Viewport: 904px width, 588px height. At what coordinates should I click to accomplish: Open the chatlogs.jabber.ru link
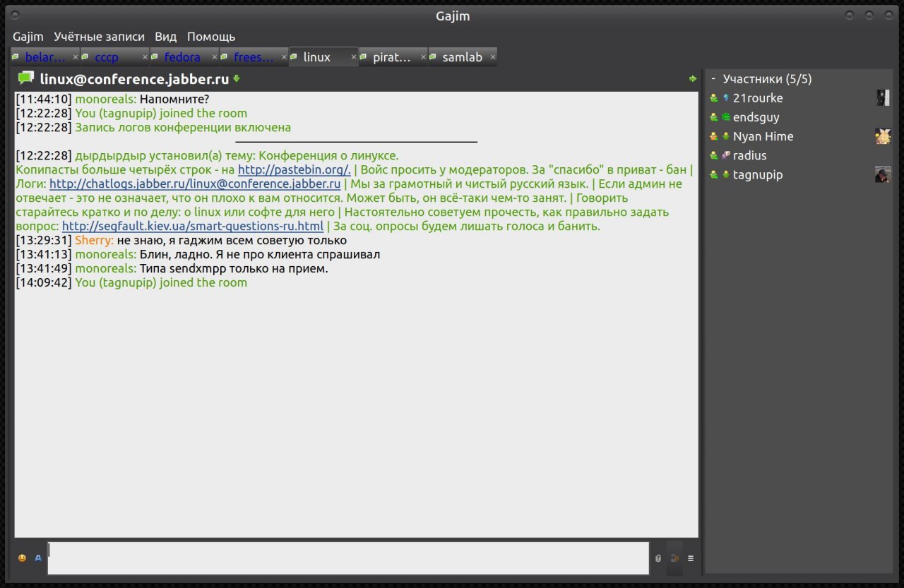click(x=195, y=184)
